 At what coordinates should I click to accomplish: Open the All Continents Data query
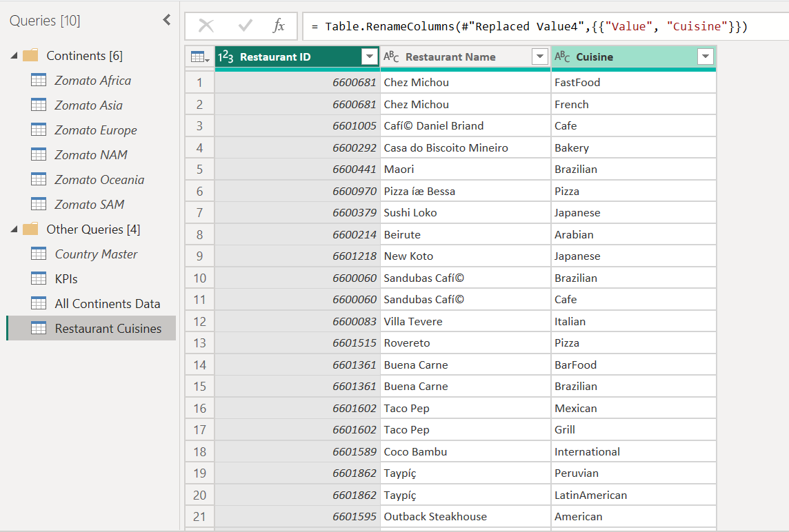click(x=107, y=304)
